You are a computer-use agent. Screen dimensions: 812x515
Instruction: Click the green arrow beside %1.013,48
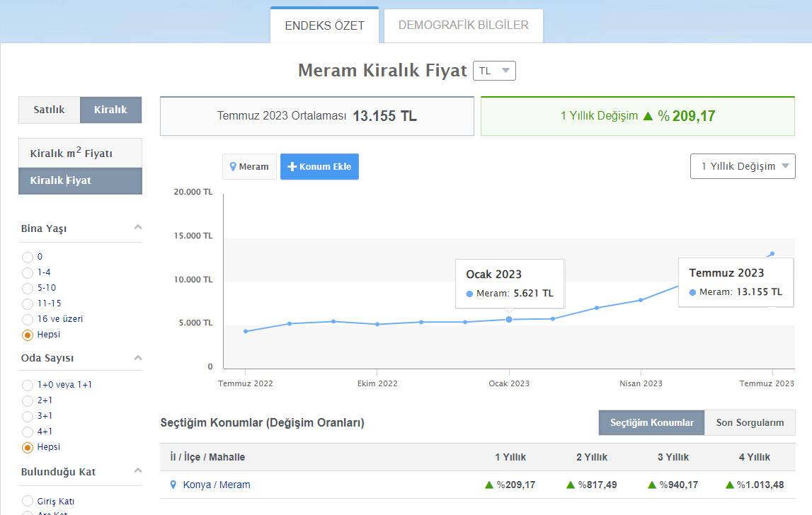(730, 485)
